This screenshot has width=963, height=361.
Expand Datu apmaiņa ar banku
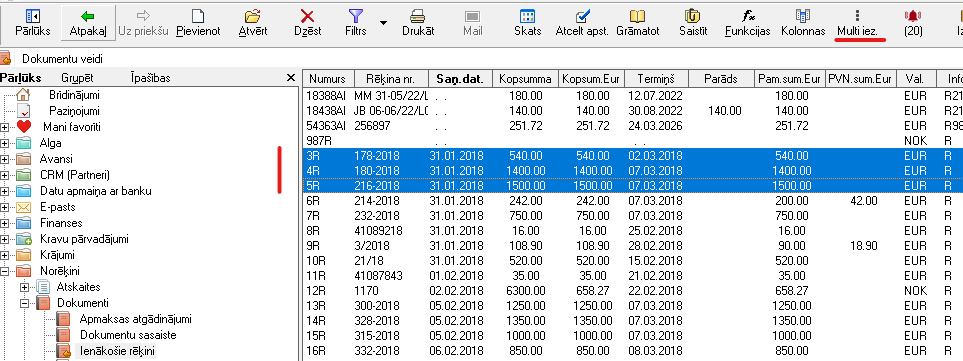click(5, 191)
